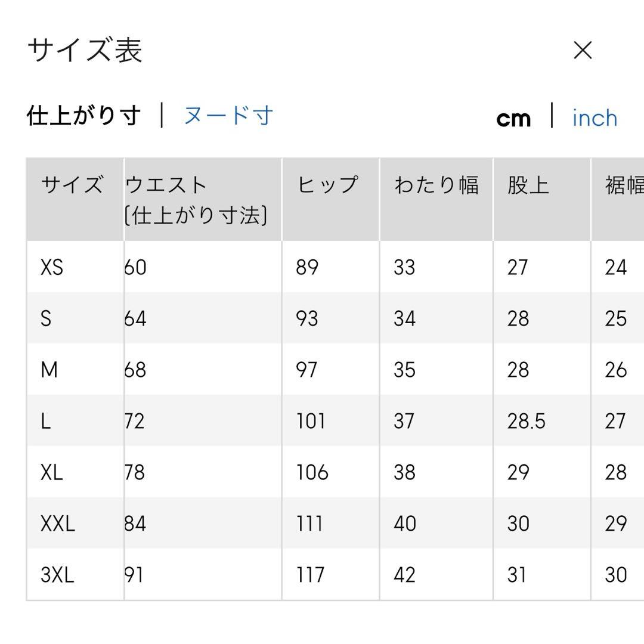
Task: Select the XL size row label
Action: tap(52, 472)
